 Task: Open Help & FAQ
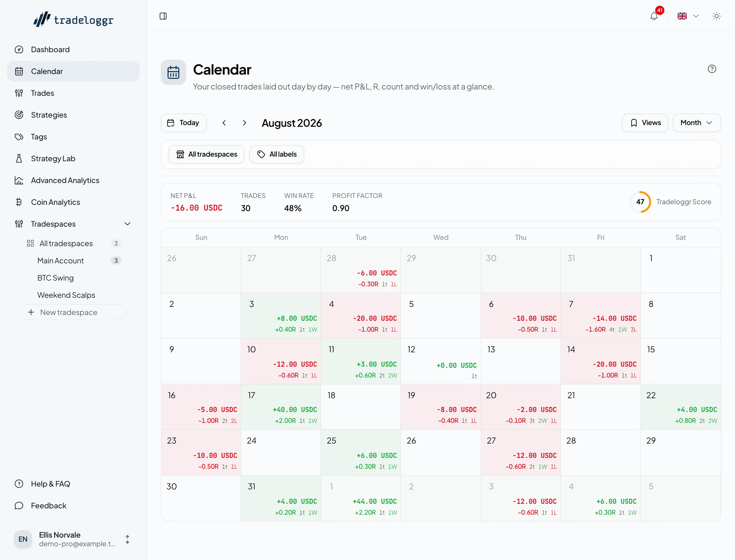point(73,484)
